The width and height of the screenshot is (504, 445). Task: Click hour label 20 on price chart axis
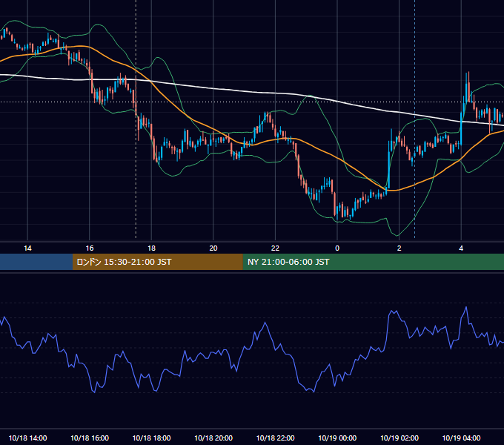213,248
